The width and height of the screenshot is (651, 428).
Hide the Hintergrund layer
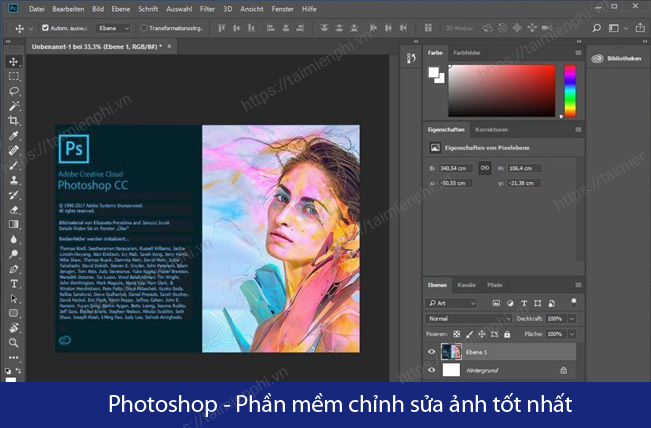(431, 370)
